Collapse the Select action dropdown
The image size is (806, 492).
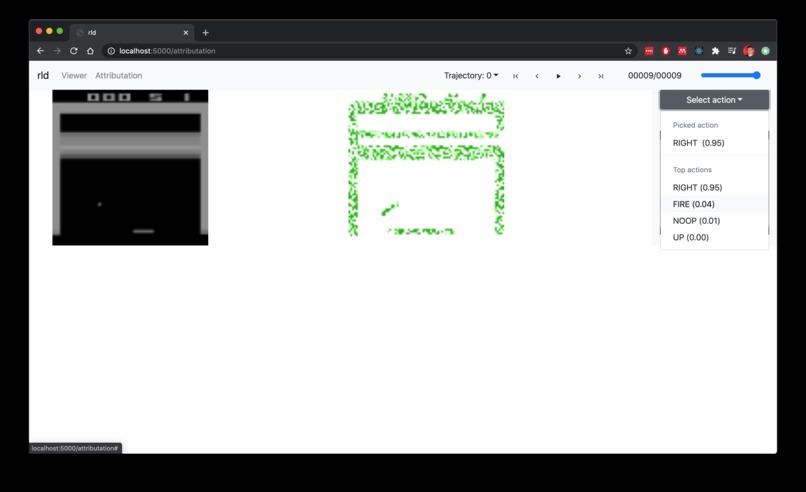(715, 100)
